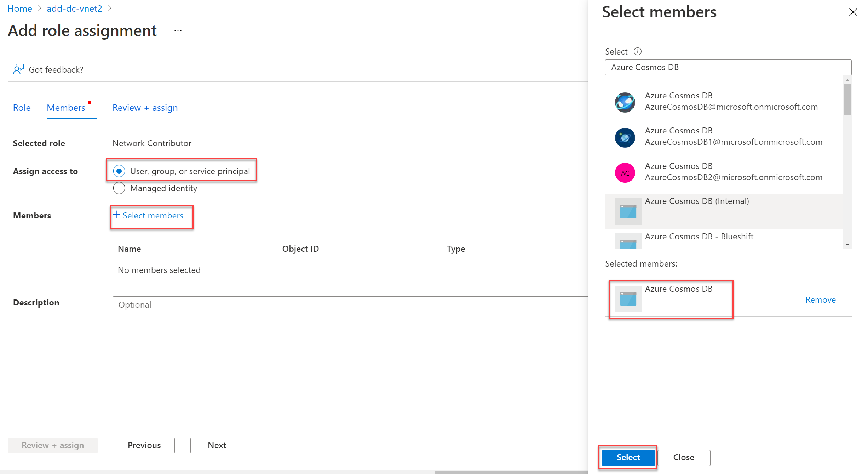
Task: Click the Azure Cosmos DB - Blueshift icon
Action: coord(628,241)
